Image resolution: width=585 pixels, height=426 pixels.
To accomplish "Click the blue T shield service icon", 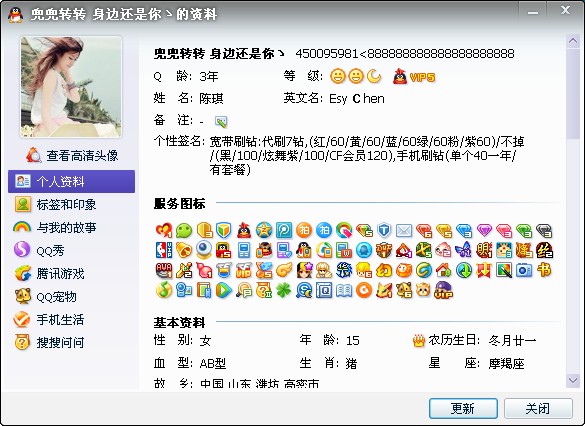I will click(384, 231).
